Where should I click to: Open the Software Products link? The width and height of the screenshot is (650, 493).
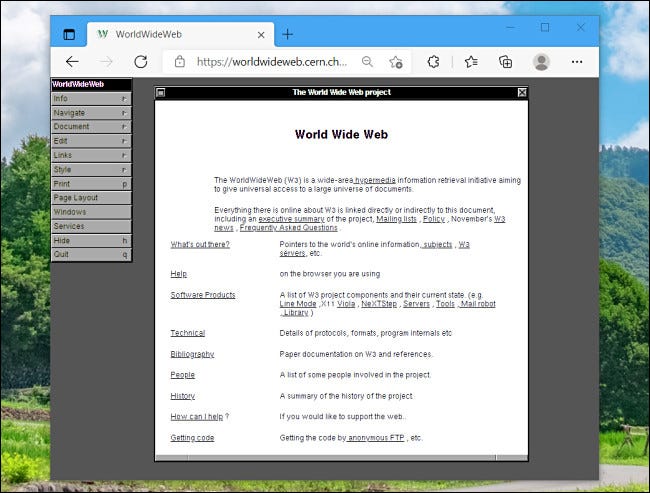pyautogui.click(x=203, y=295)
